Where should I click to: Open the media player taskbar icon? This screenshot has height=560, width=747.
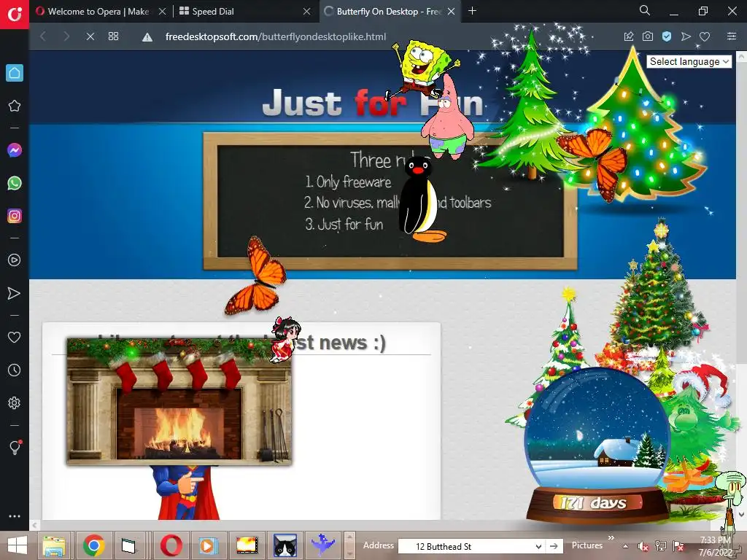[x=208, y=545]
